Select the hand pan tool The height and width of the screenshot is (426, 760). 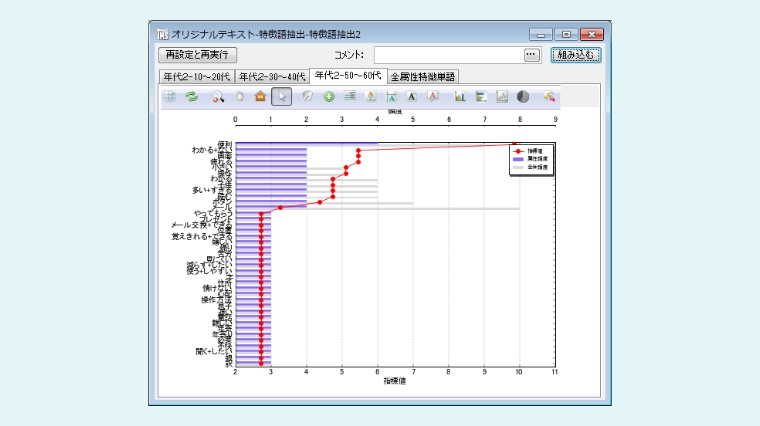tap(239, 96)
